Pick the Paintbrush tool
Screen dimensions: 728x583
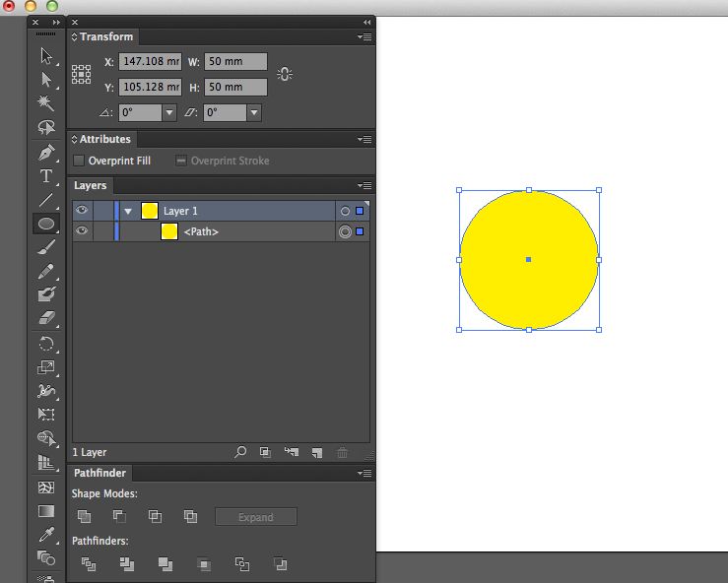coord(46,247)
